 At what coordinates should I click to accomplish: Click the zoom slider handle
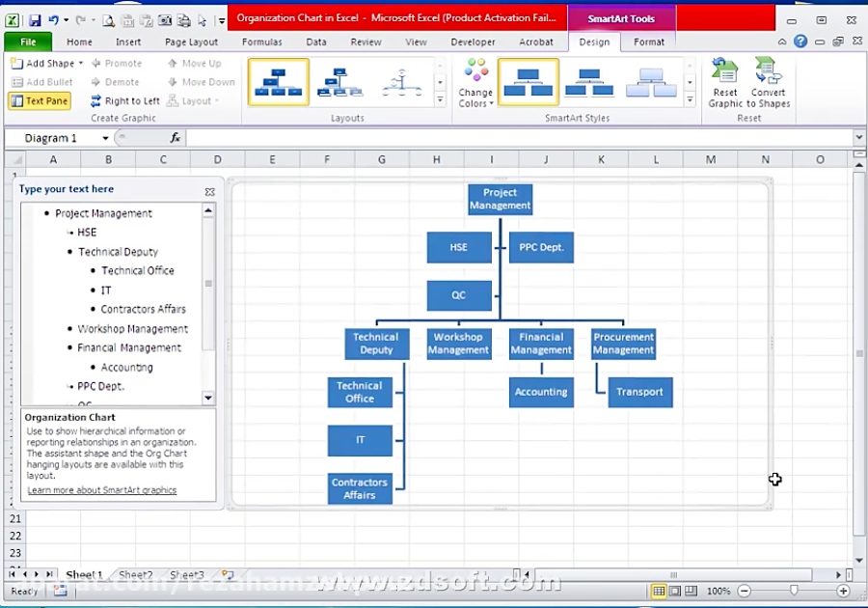(794, 591)
